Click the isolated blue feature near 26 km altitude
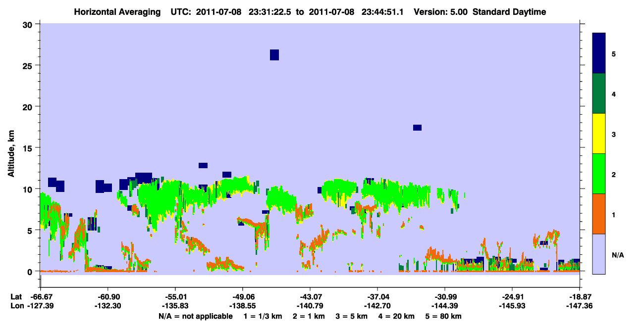644x330 pixels. (274, 55)
